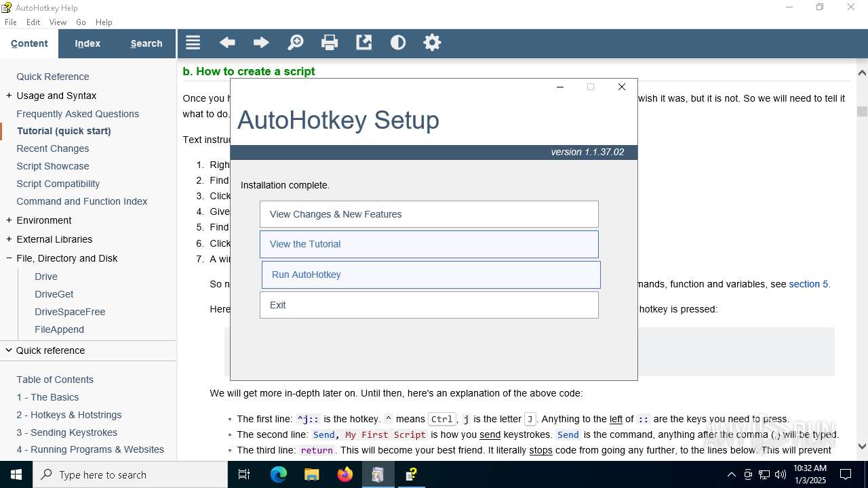Minimize the AutoHotkey Setup dialog
The width and height of the screenshot is (868, 488).
point(560,87)
